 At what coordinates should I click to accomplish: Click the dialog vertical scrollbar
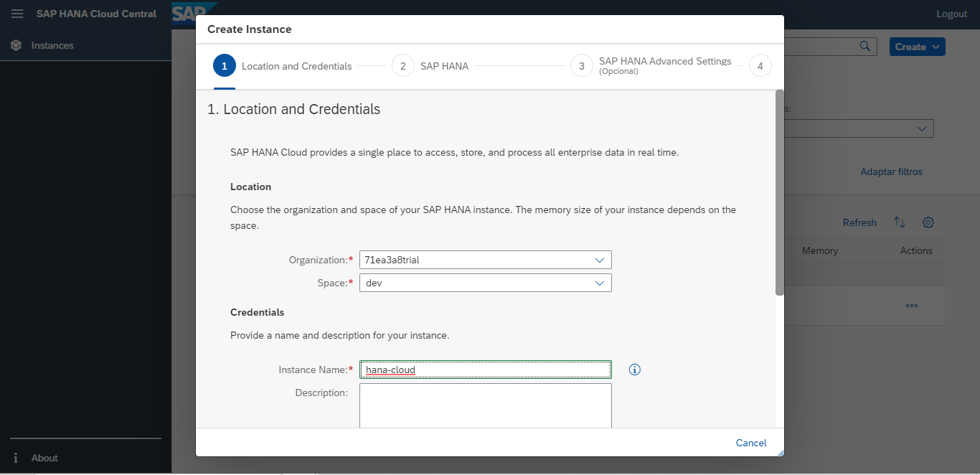(x=779, y=192)
